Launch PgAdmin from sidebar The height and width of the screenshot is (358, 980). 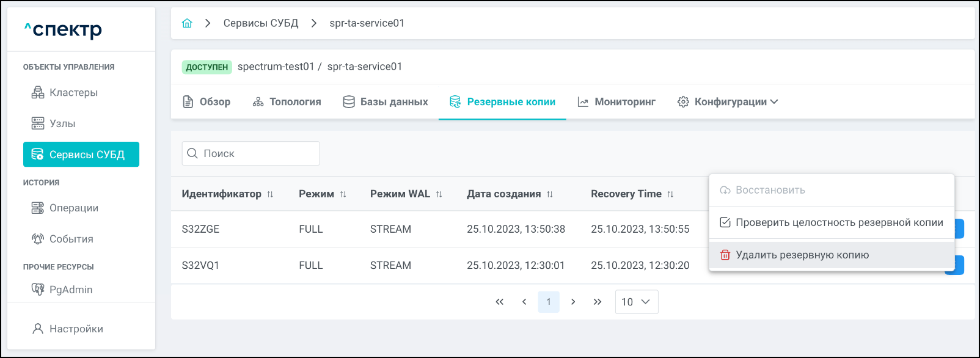coord(71,290)
